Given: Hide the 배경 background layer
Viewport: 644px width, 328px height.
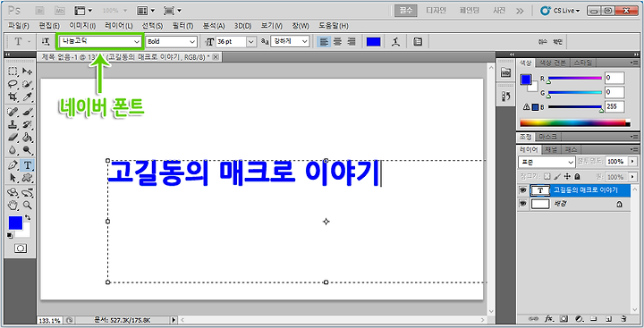Looking at the screenshot, I should (x=523, y=204).
